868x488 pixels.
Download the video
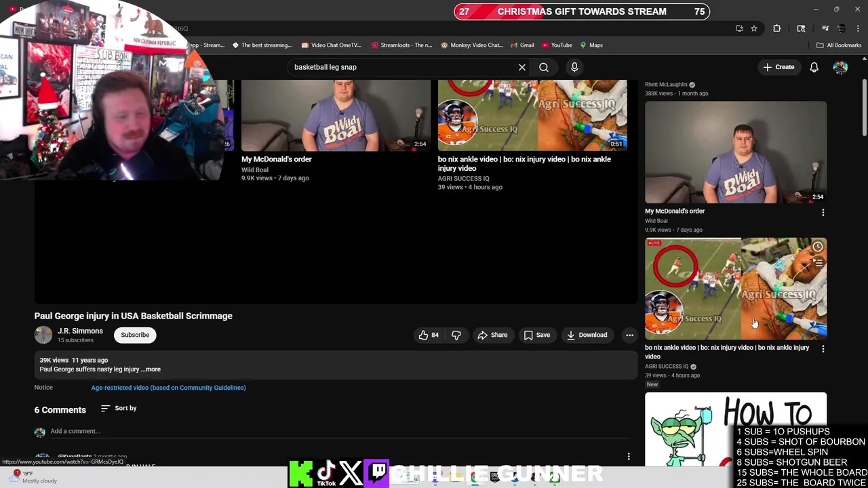click(587, 335)
